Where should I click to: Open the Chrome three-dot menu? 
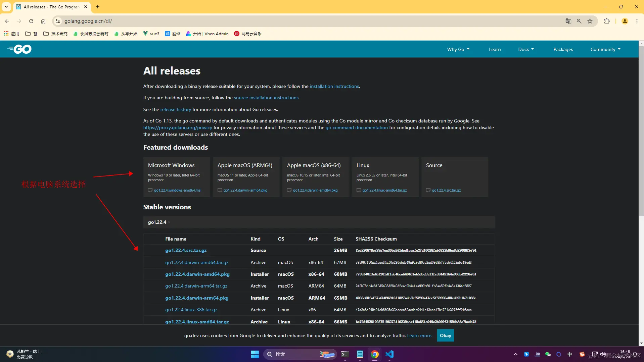pos(637,21)
